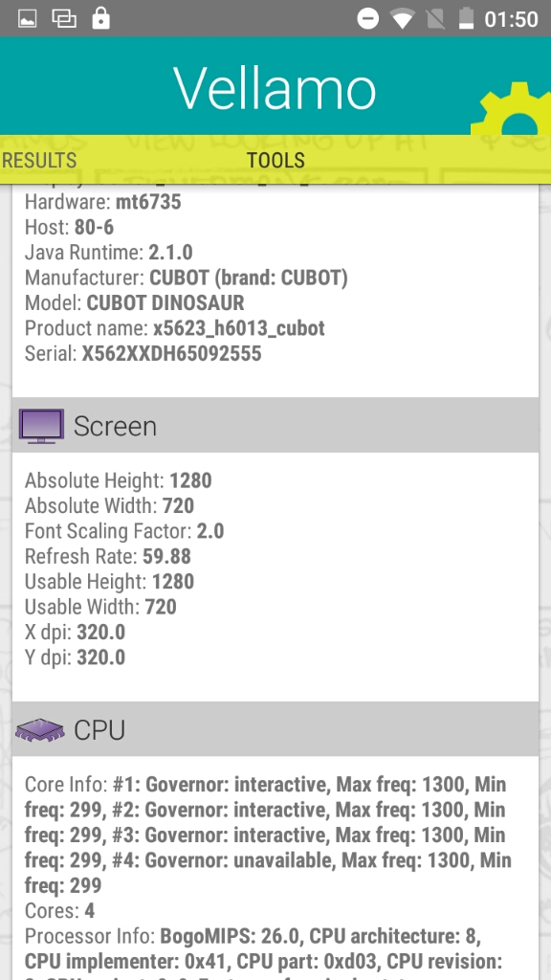Tap the CPU section header
551x980 pixels.
pos(275,728)
